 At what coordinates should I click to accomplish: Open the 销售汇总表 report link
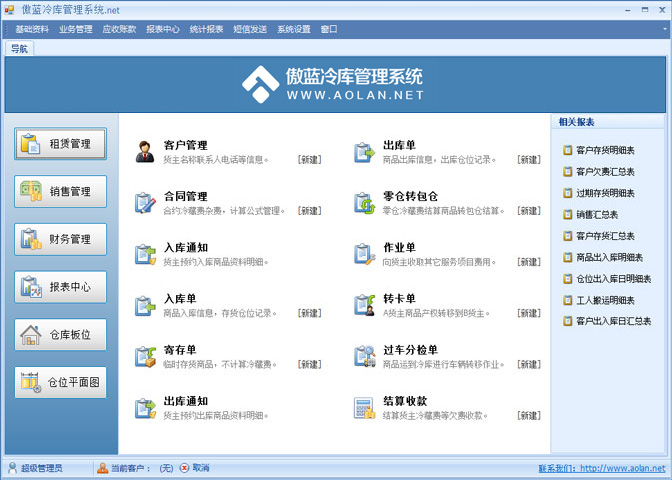[x=597, y=215]
